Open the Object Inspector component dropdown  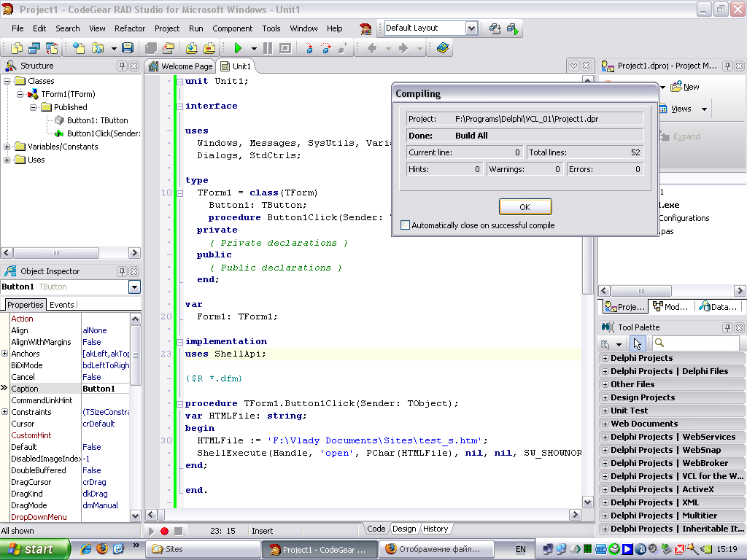[134, 287]
